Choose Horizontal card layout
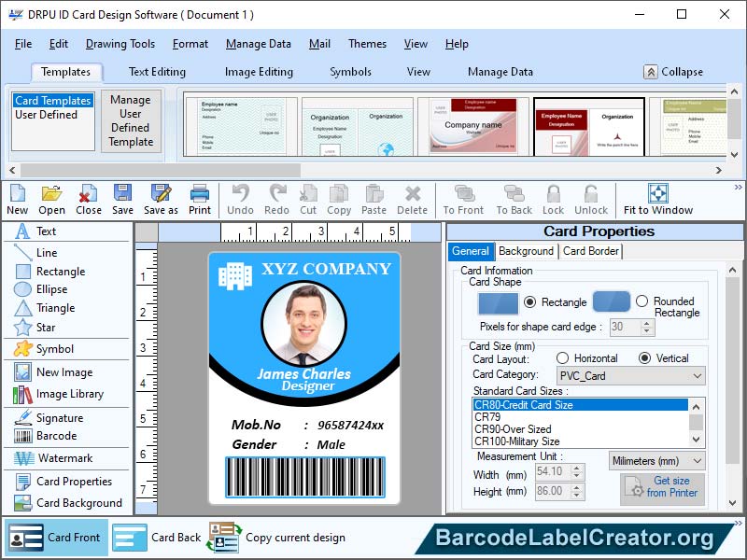 562,358
